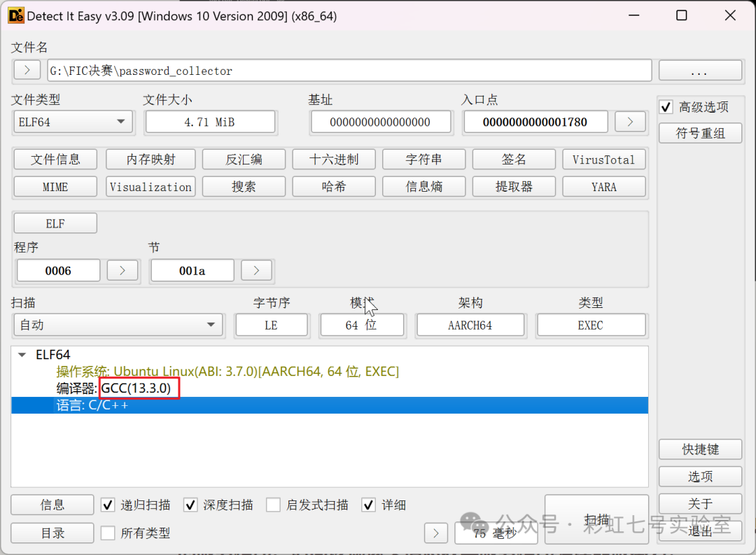
Task: Click the file size field 4.71 MiB
Action: point(210,122)
